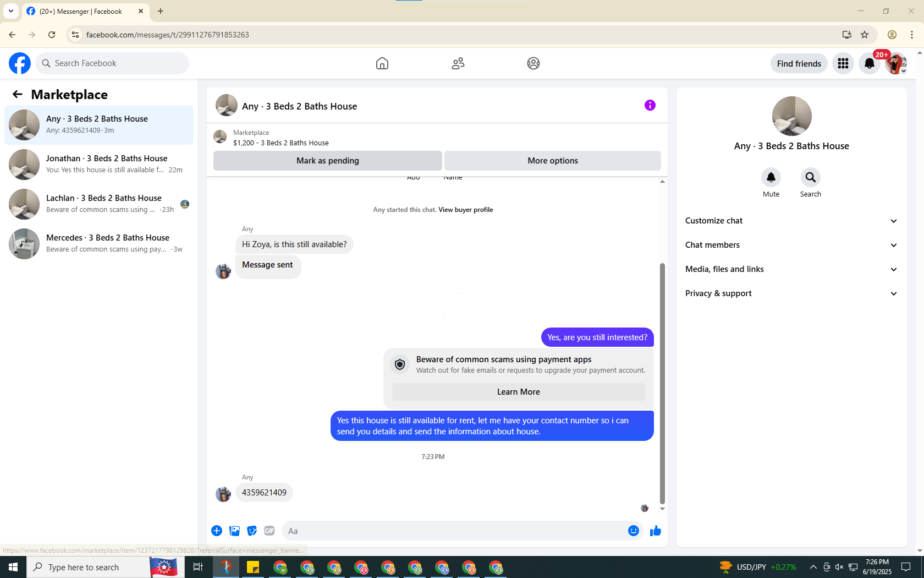Screen dimensions: 924x578
Task: Open the account profile picture menu
Action: coord(896,63)
